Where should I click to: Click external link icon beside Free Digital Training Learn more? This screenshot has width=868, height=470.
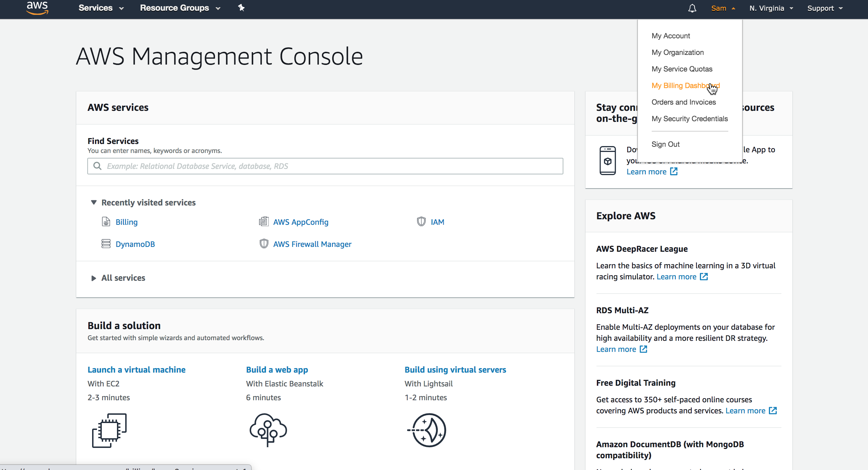click(773, 411)
